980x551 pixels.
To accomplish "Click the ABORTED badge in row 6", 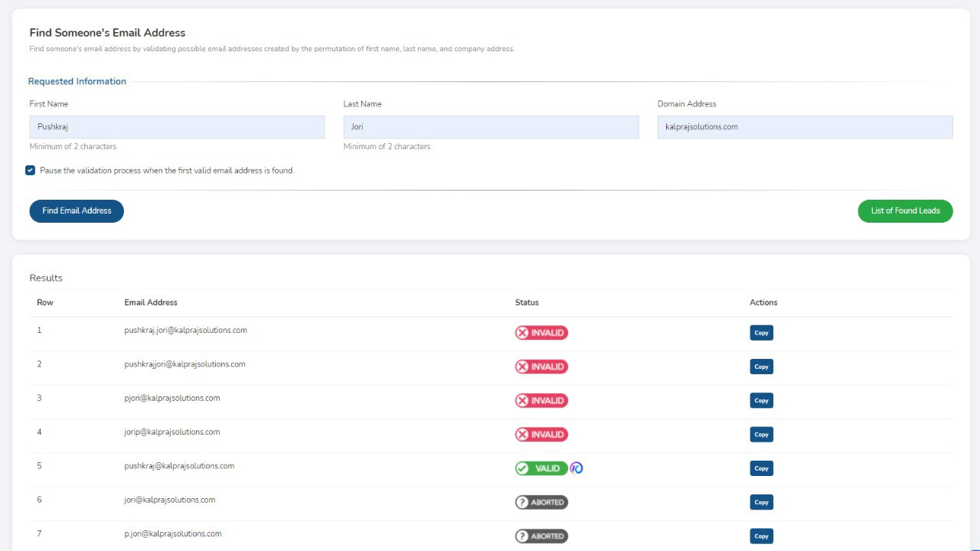I will [541, 502].
